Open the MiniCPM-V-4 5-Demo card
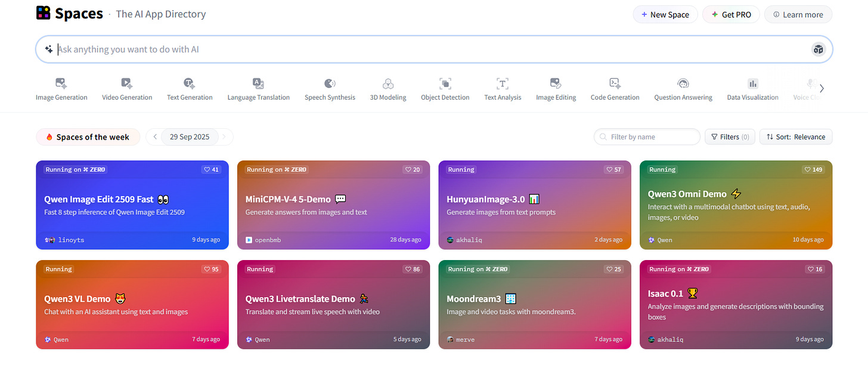Image resolution: width=868 pixels, height=365 pixels. pyautogui.click(x=333, y=205)
